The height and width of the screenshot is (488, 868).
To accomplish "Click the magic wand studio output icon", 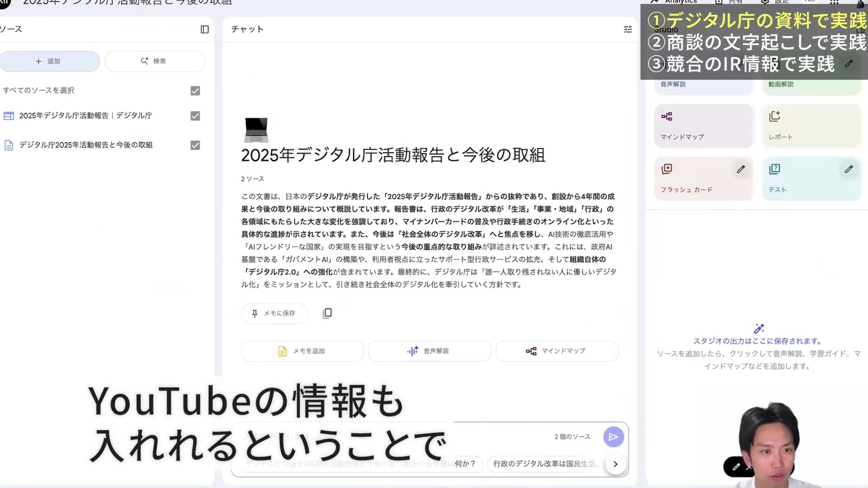I will pos(759,328).
